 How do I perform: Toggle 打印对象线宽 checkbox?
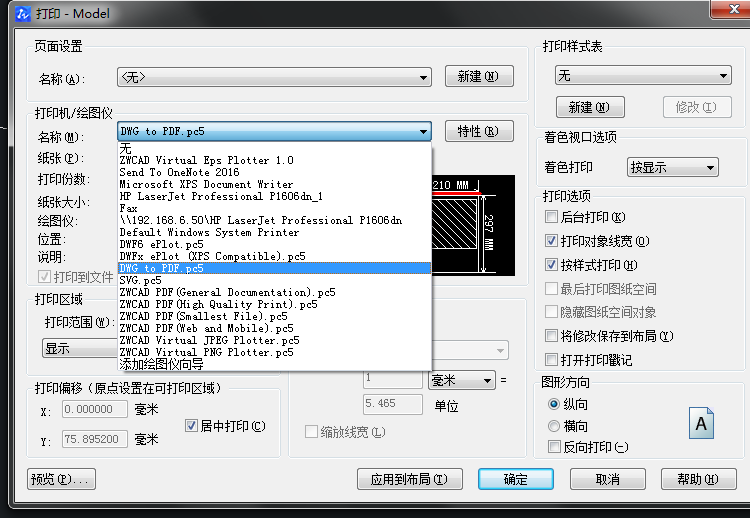(551, 241)
